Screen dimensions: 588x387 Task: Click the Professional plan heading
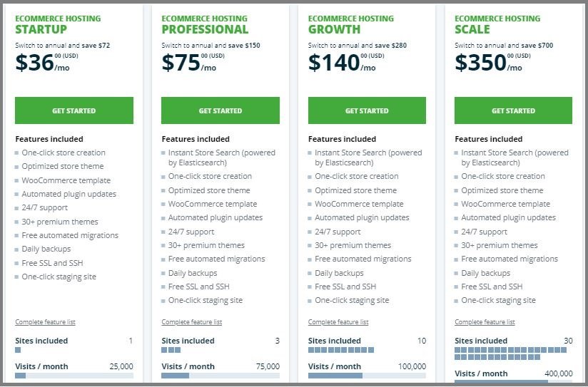point(205,29)
